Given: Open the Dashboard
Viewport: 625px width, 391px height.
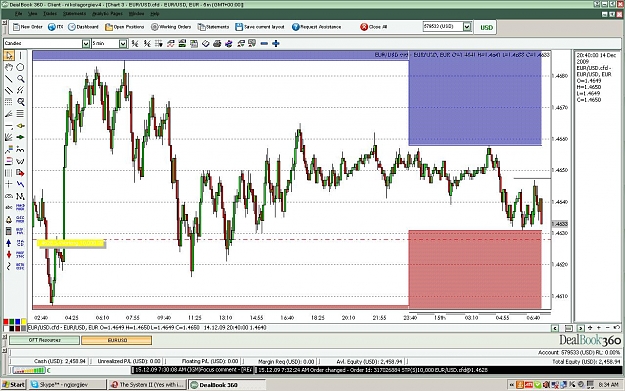Looking at the screenshot, I should 83,27.
